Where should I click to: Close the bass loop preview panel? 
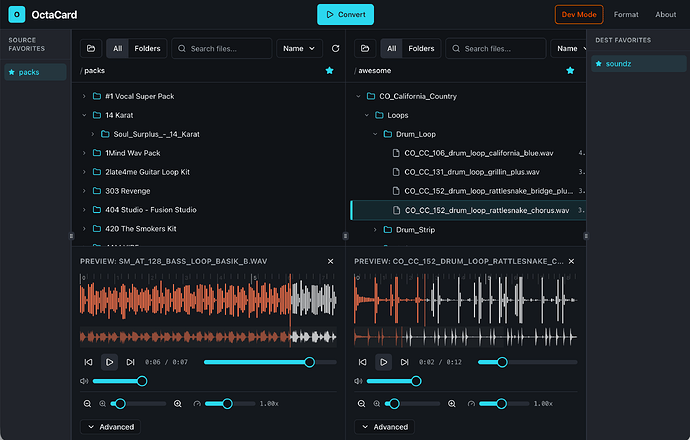[x=330, y=261]
